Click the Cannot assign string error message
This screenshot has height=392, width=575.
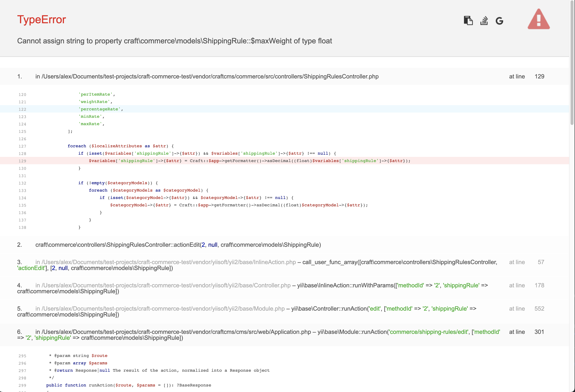tap(174, 41)
